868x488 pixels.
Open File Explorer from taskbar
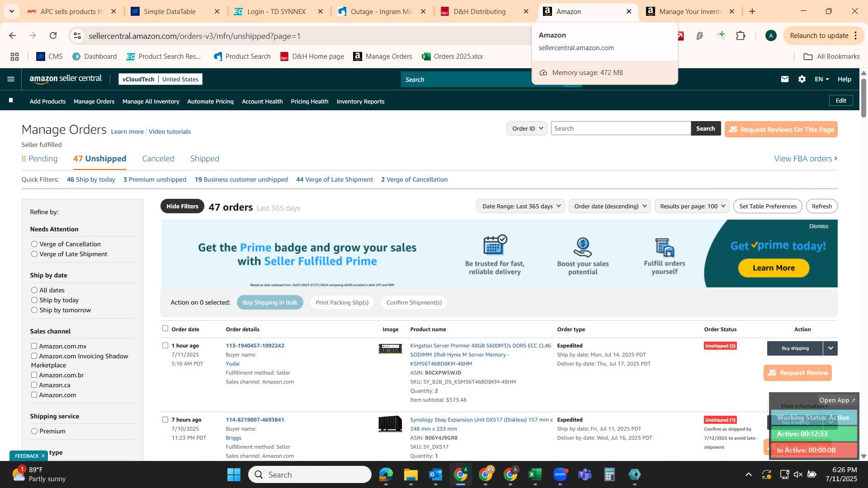click(410, 474)
